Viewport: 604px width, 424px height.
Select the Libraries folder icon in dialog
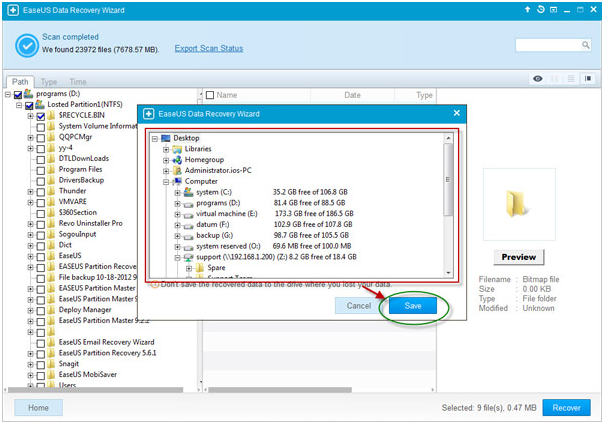(x=177, y=149)
